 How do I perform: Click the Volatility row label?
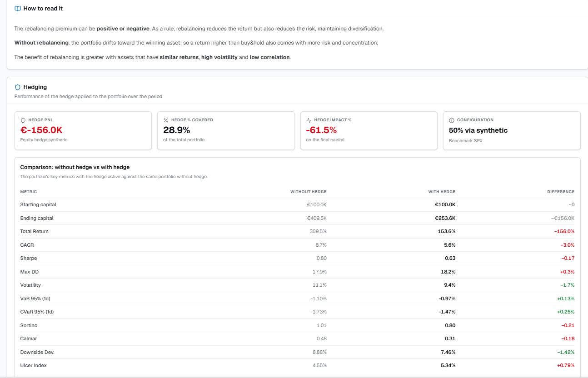click(x=30, y=285)
